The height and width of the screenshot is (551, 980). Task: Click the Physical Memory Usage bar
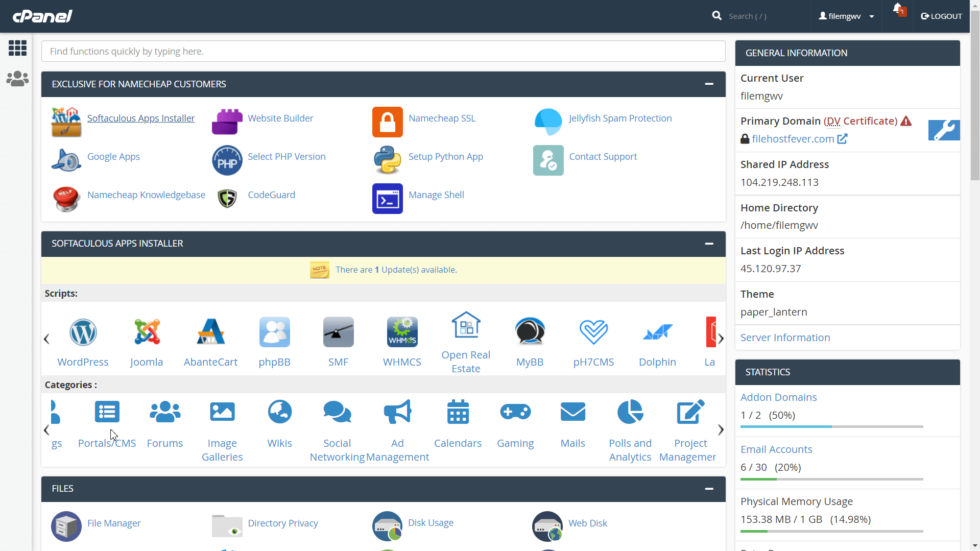832,531
